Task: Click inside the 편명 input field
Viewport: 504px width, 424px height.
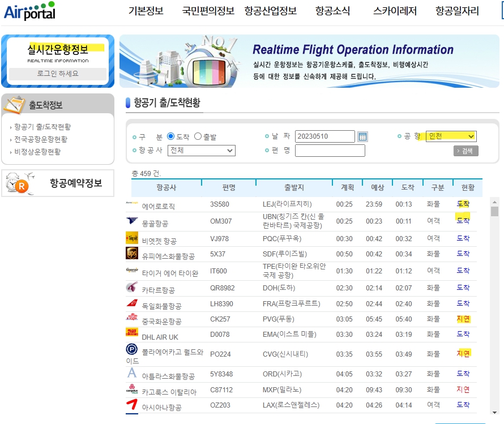Action: click(330, 151)
